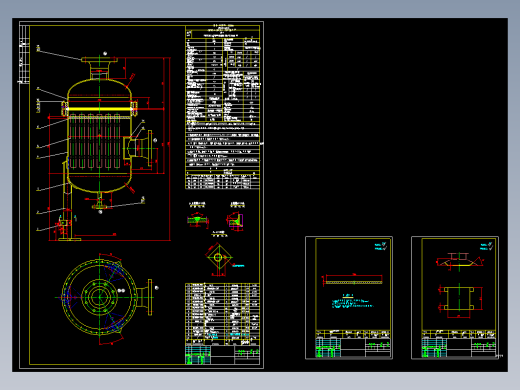Click the cyan note text on middle sheet

[352, 303]
